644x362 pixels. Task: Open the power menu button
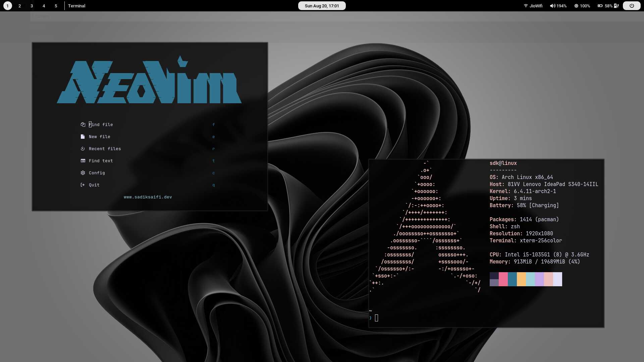coord(631,6)
